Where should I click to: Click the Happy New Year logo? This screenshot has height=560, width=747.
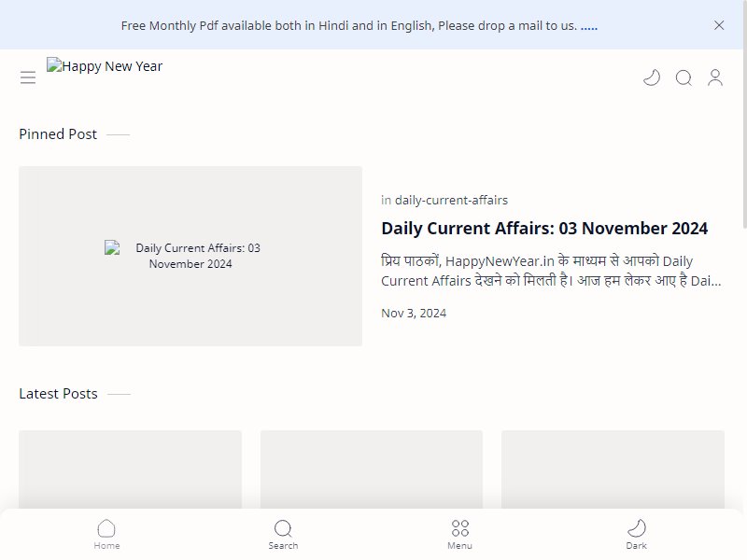tap(105, 65)
